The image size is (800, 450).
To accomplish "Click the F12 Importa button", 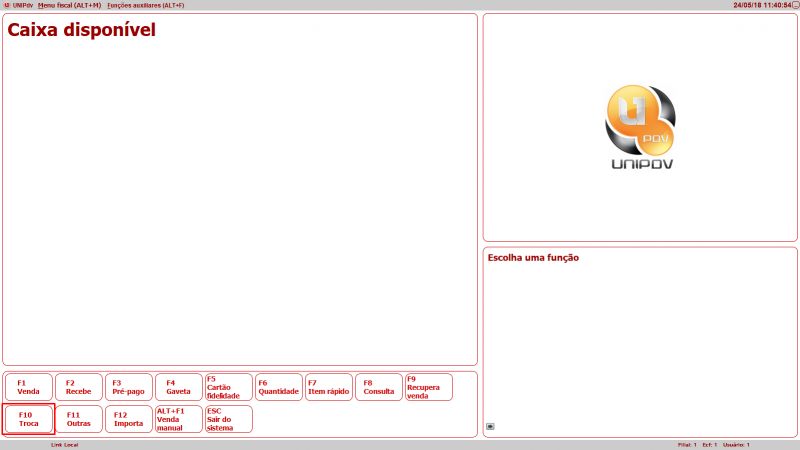I will coord(129,419).
